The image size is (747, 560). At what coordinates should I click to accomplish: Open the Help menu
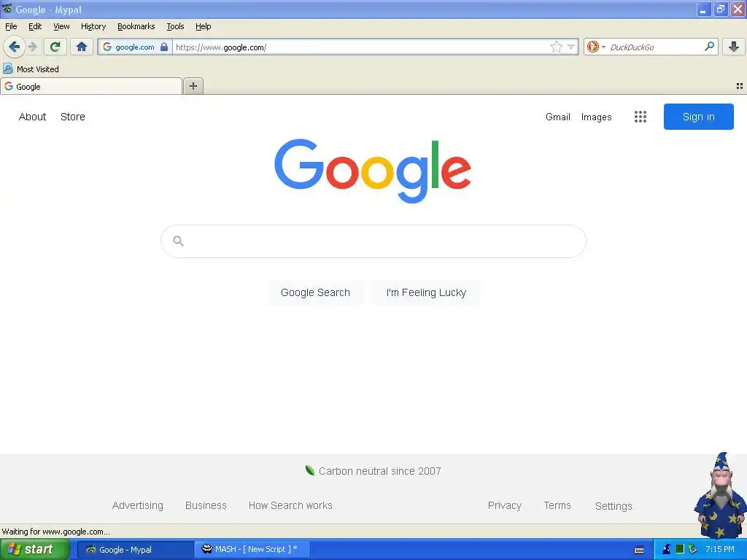(x=204, y=26)
